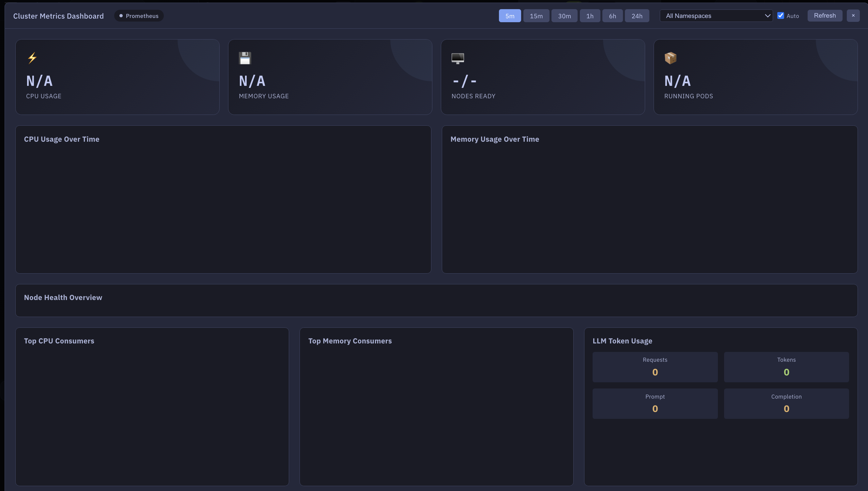Screen dimensions: 868x491
Task: Select a namespace from the namespace selector
Action: [x=716, y=16]
